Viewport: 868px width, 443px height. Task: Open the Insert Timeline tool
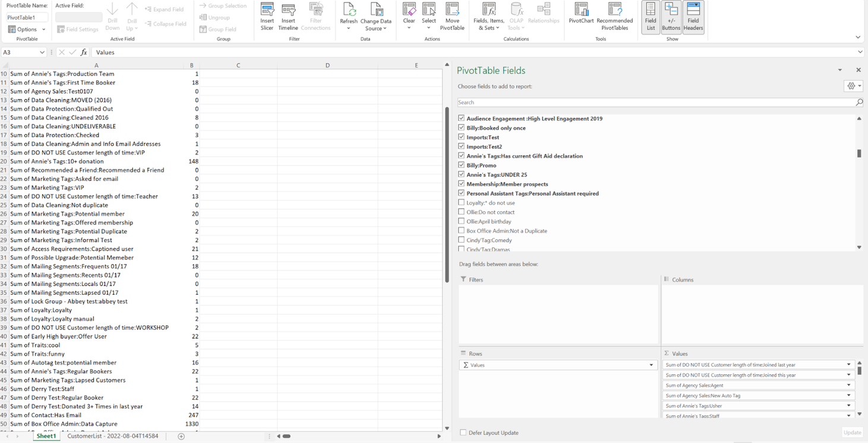[x=288, y=17]
